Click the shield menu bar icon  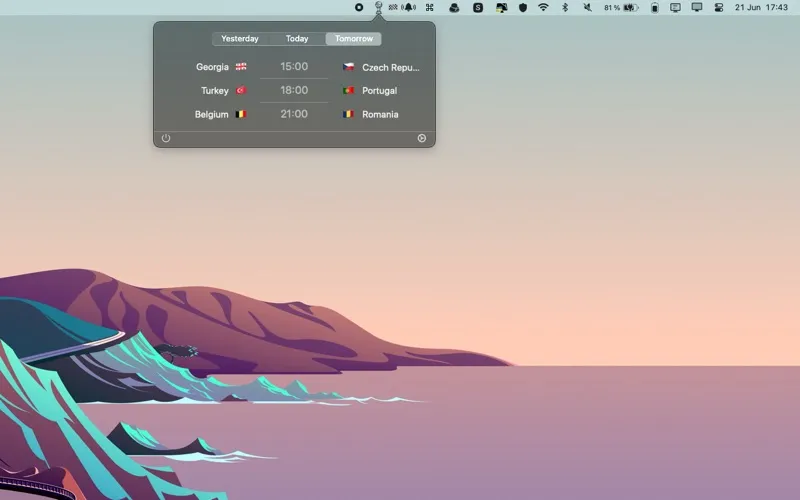523,7
